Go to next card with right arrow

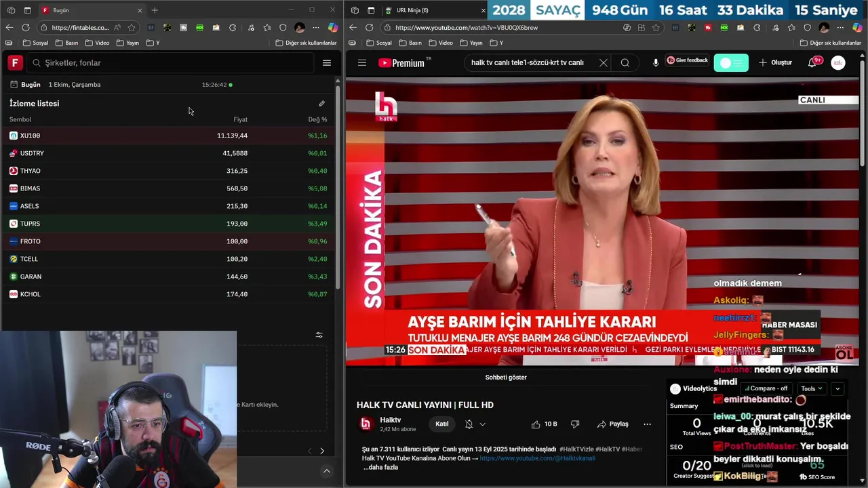coord(322,451)
